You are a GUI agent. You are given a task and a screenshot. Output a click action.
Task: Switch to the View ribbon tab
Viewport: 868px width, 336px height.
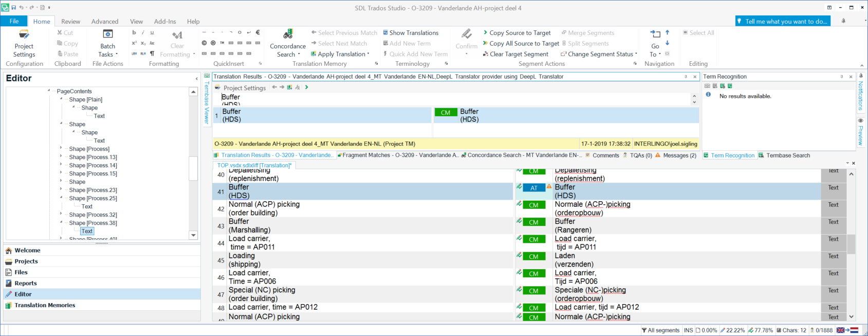tap(137, 21)
